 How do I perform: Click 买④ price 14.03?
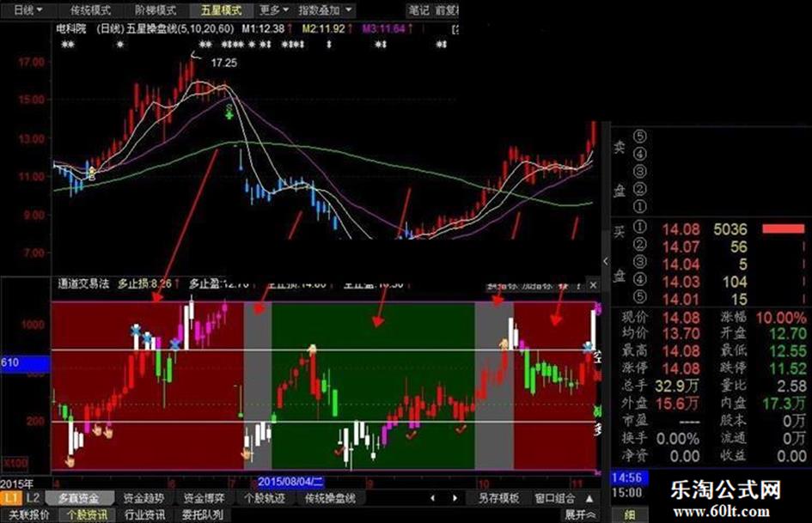tap(681, 282)
